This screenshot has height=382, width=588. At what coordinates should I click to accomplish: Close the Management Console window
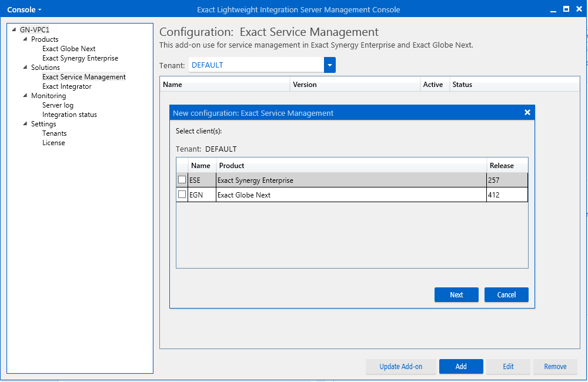[579, 9]
